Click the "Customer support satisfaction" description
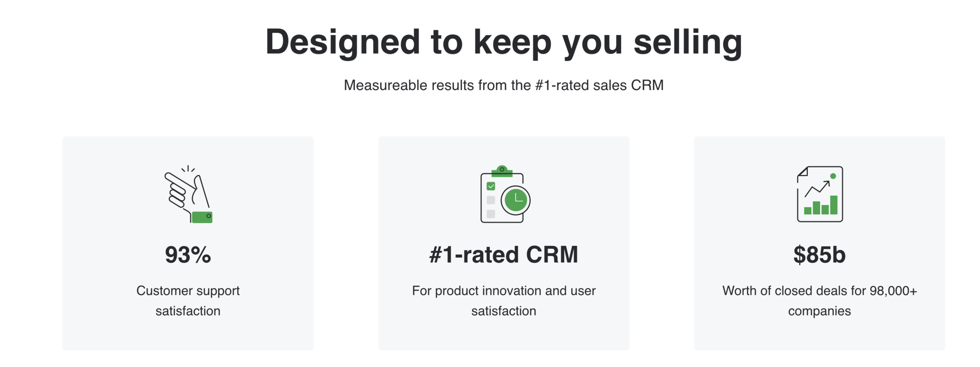 (188, 301)
